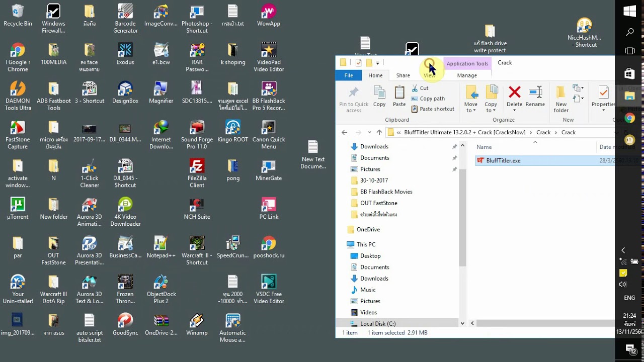Expand the New item dropdown in the ribbon
This screenshot has height=362, width=644.
pyautogui.click(x=578, y=88)
